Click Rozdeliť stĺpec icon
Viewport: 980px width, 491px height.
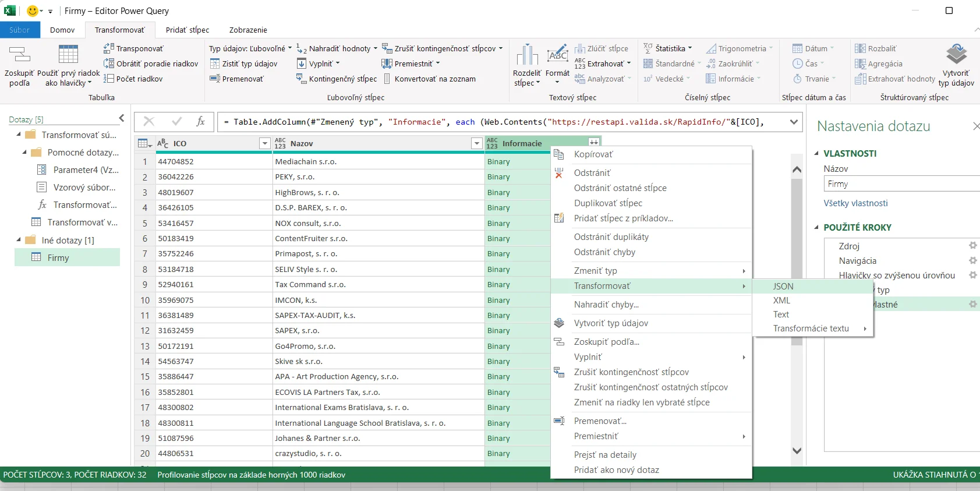527,54
